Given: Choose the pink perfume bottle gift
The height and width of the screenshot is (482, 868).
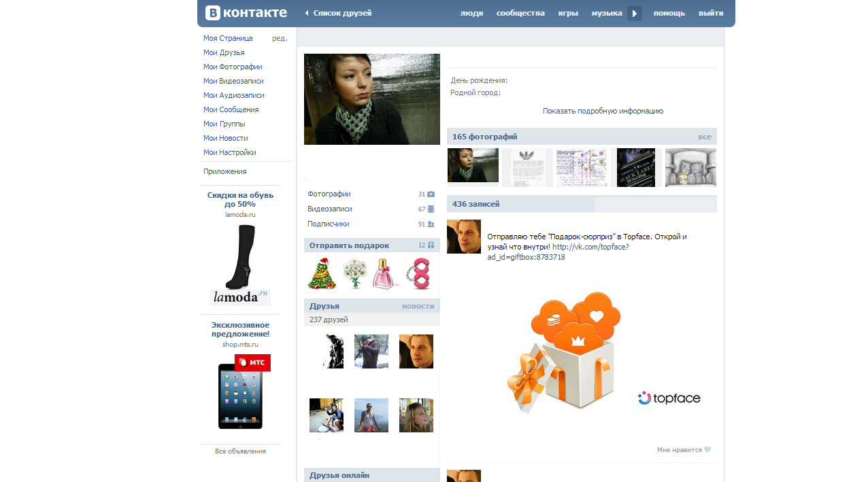Looking at the screenshot, I should 384,273.
